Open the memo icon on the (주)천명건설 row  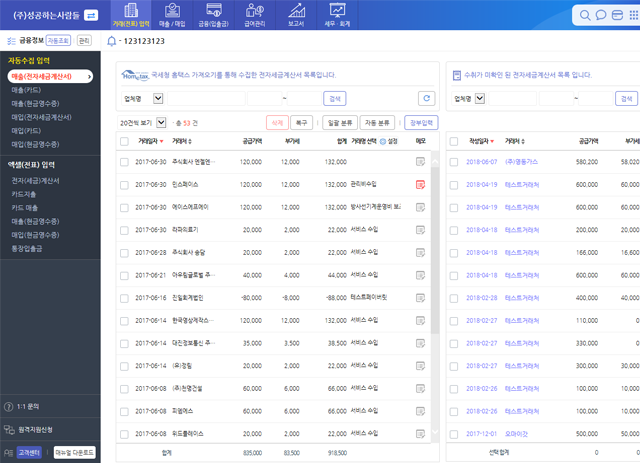[420, 389]
